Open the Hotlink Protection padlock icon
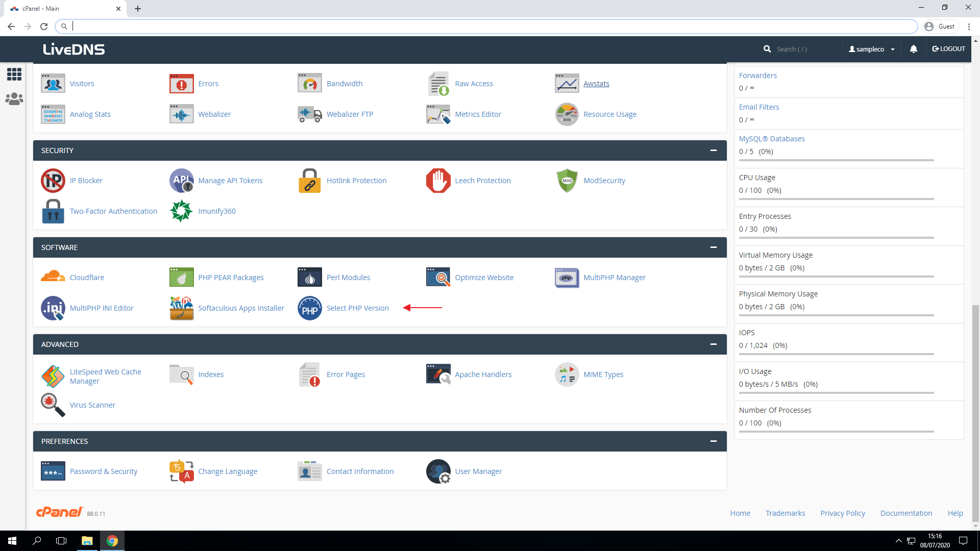Viewport: 980px width, 551px height. point(310,181)
